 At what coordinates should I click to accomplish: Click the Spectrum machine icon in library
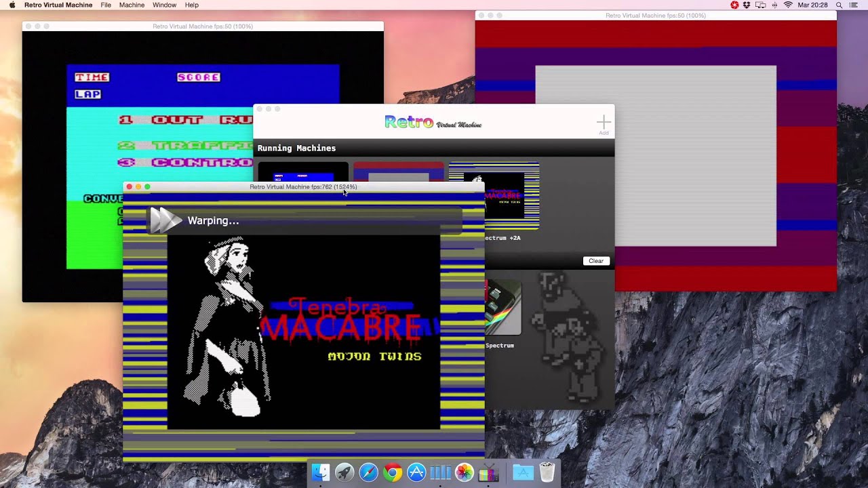503,307
